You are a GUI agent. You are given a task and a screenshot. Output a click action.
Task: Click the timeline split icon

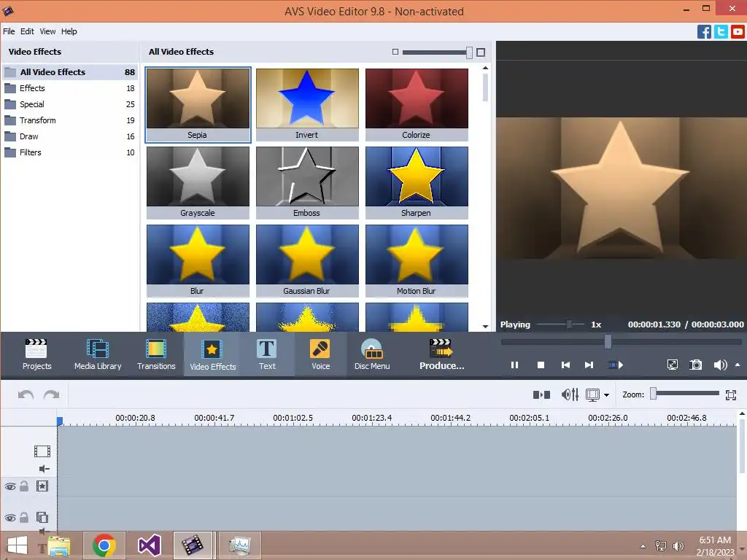coord(541,394)
